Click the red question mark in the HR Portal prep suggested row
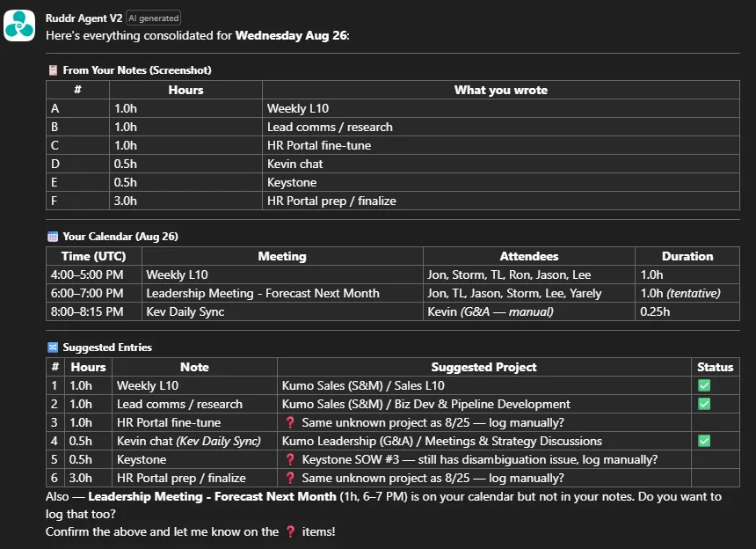 tap(290, 478)
